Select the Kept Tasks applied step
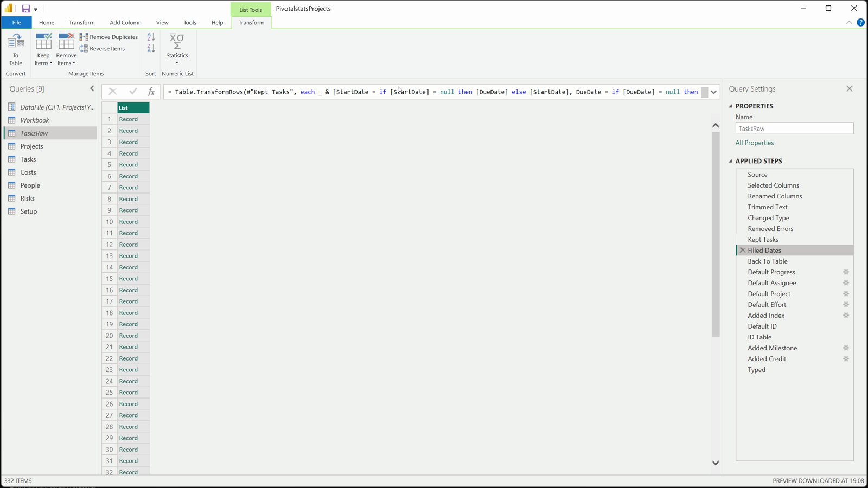Screen dimensions: 868x488 pos(794,240)
